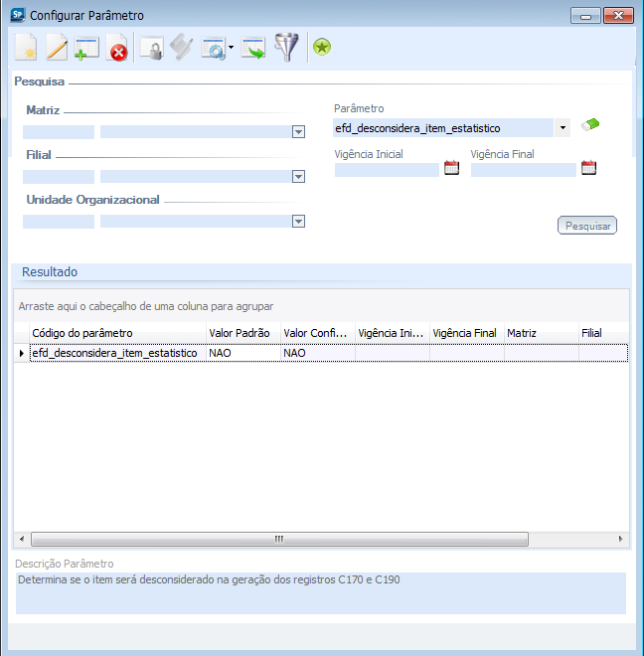
Task: Click the red delete toolbar icon
Action: [116, 48]
